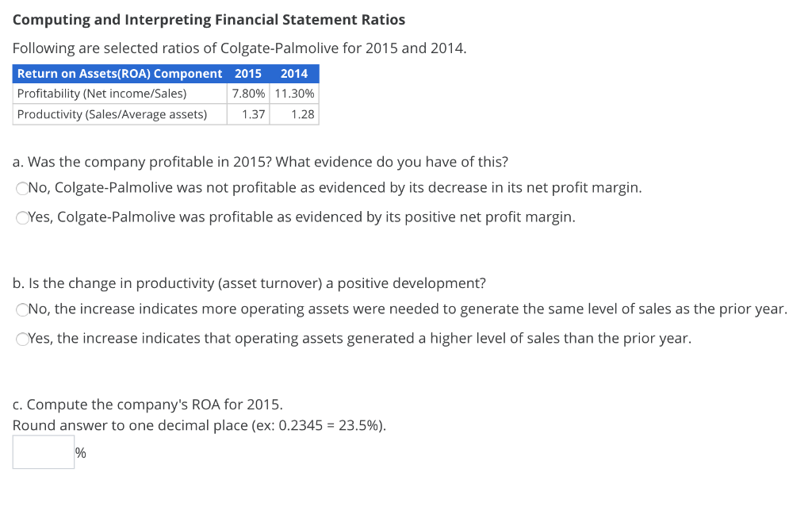Choose 'Yes, the increase indicates' answer for part b

coord(22,338)
